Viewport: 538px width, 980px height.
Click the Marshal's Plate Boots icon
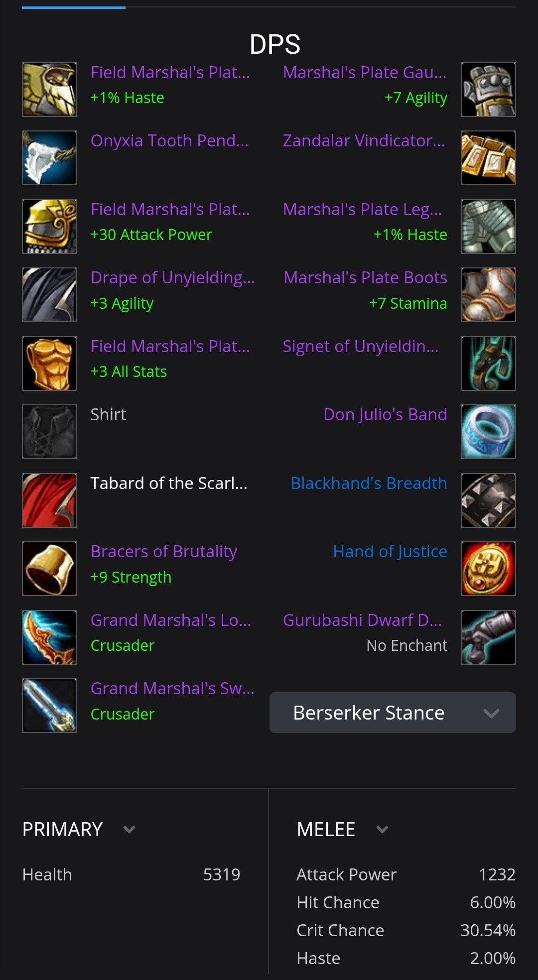point(489,295)
